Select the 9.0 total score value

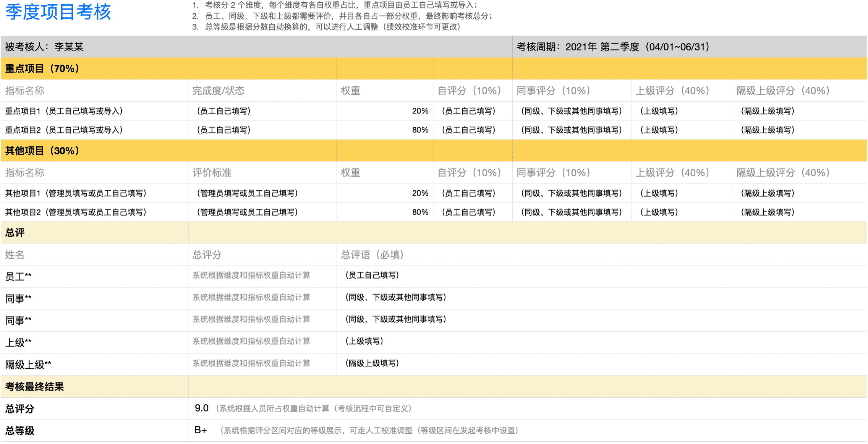click(201, 408)
